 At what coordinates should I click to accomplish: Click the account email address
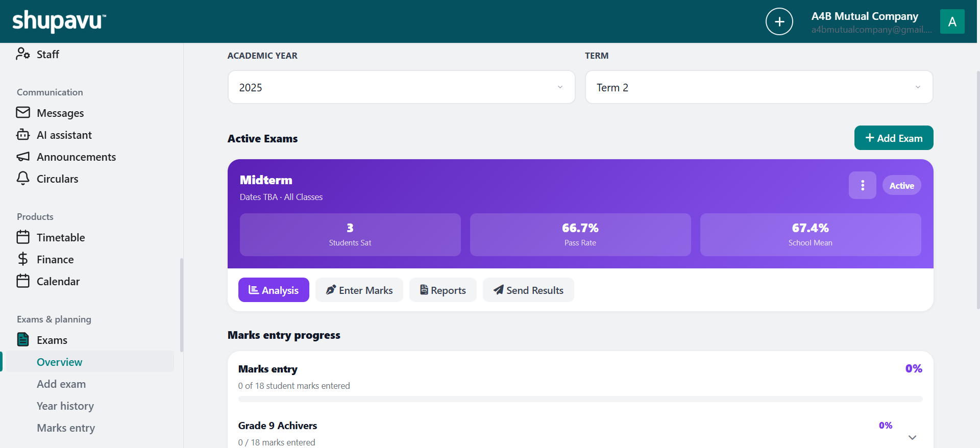point(871,30)
